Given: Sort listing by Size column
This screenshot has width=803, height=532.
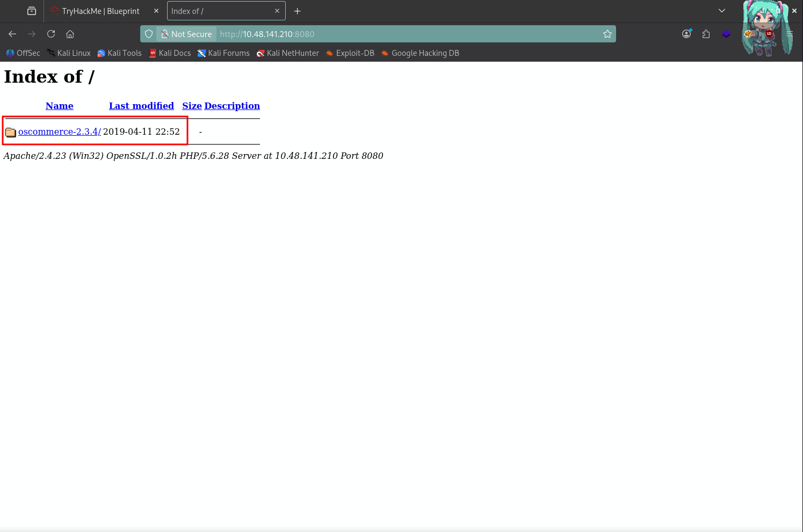Looking at the screenshot, I should point(192,106).
